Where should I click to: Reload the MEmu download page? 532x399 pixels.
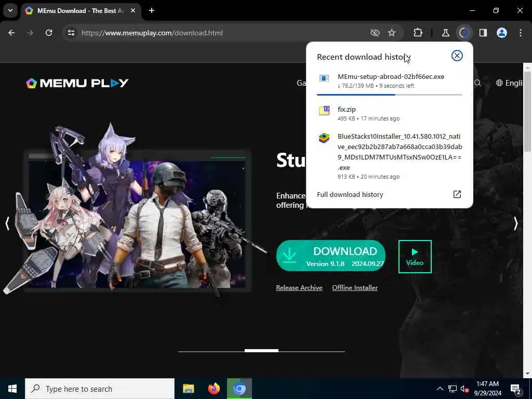[49, 33]
